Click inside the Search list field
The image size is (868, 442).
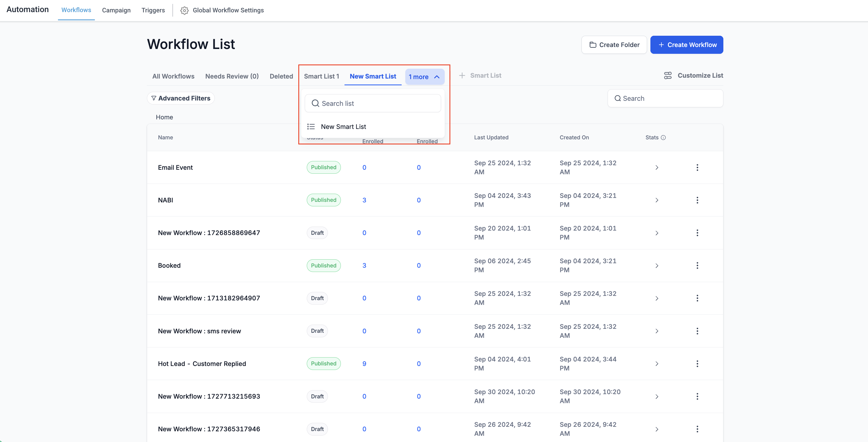(373, 103)
